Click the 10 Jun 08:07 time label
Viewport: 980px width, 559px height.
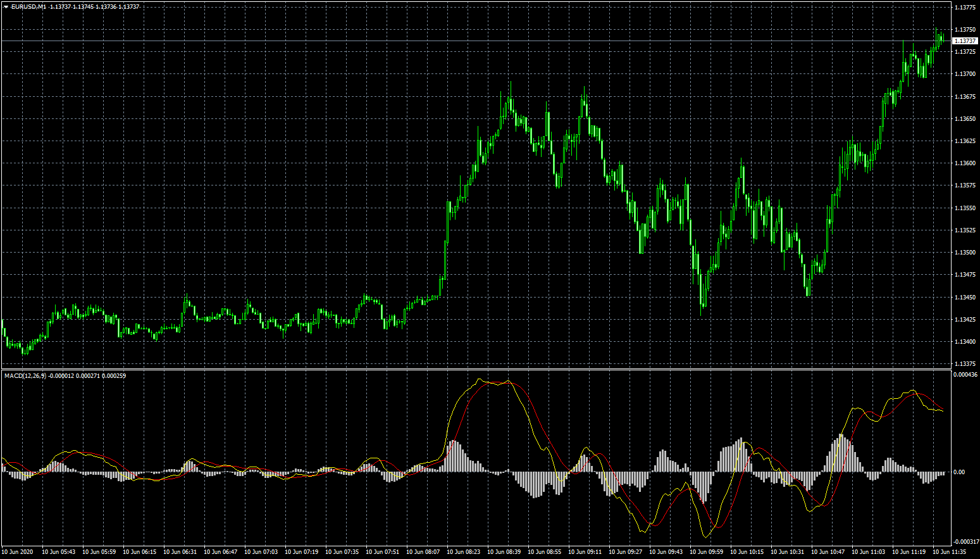pos(423,552)
